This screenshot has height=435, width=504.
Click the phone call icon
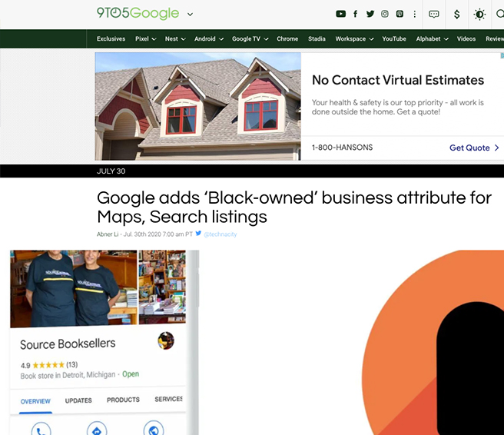point(41,429)
